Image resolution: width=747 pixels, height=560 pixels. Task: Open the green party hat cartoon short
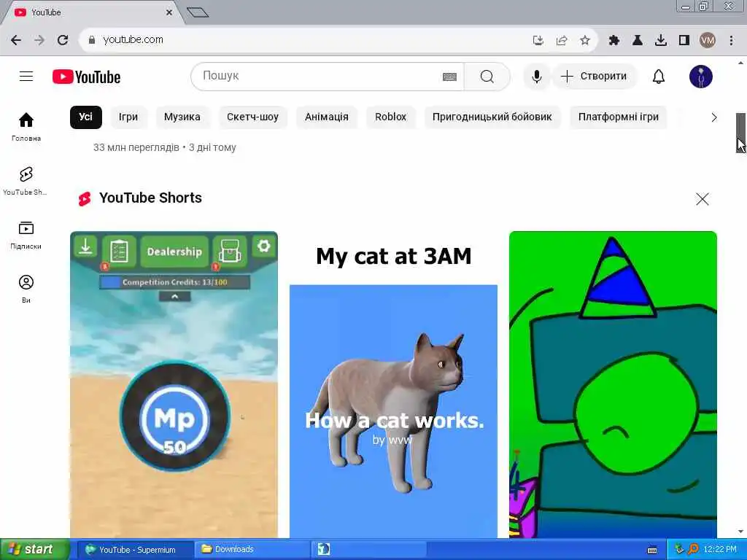pyautogui.click(x=613, y=385)
